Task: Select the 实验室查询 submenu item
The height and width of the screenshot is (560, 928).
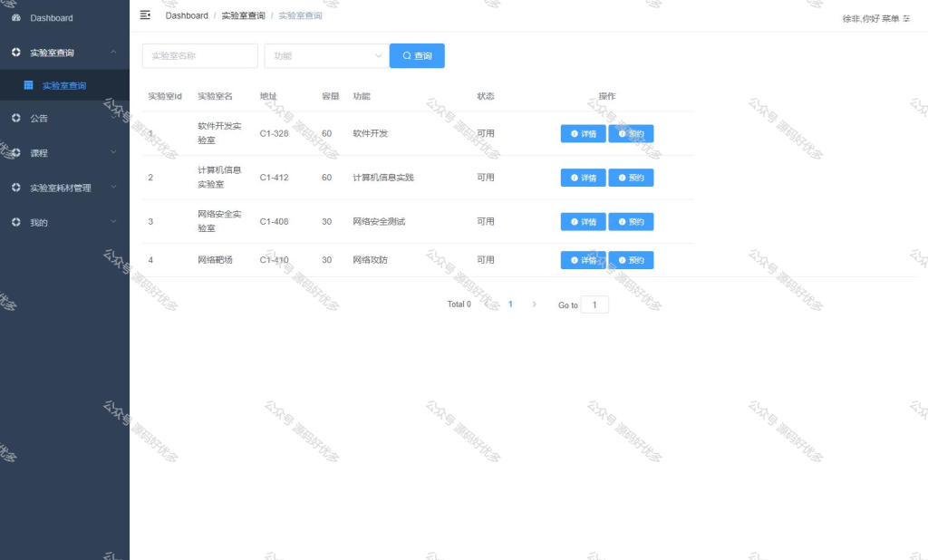Action: 64,85
